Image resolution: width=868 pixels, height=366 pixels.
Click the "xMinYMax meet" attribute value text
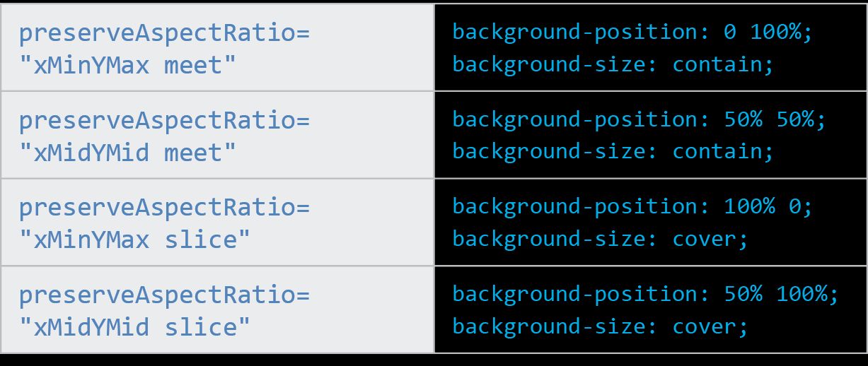point(127,66)
